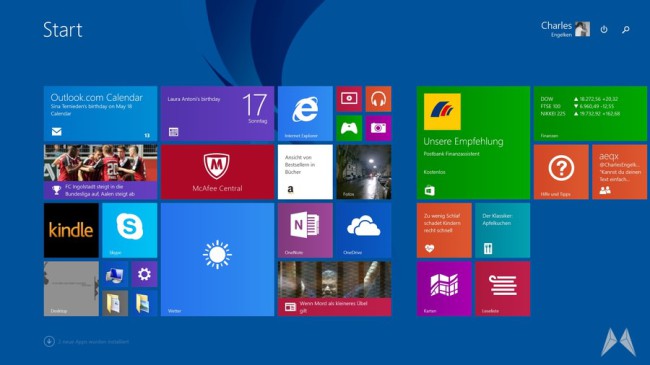Open the sports news tile about FC Ingolstadt

(100, 172)
